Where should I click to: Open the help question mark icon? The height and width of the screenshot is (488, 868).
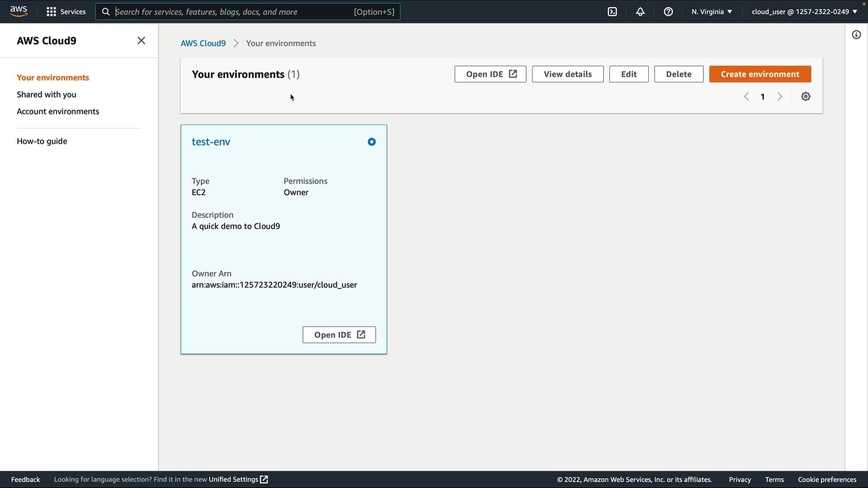click(668, 12)
